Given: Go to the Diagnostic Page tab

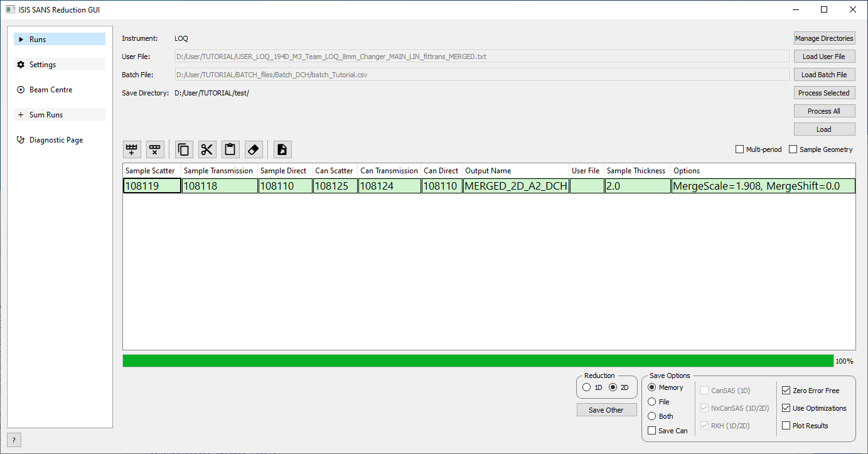Looking at the screenshot, I should coord(56,140).
